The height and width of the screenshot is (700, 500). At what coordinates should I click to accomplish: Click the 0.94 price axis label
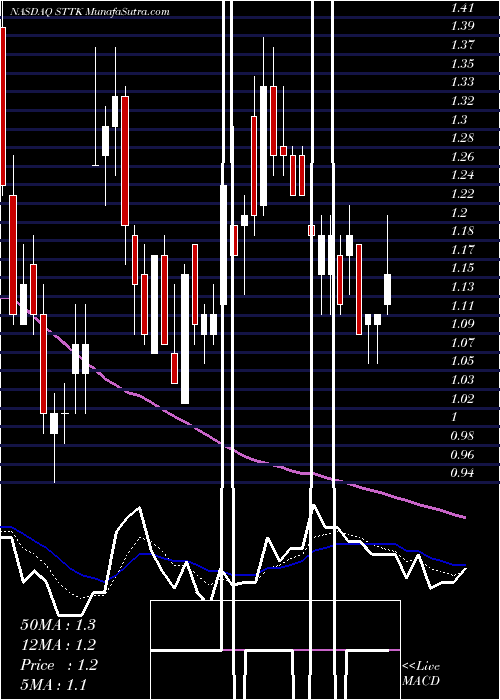click(462, 472)
